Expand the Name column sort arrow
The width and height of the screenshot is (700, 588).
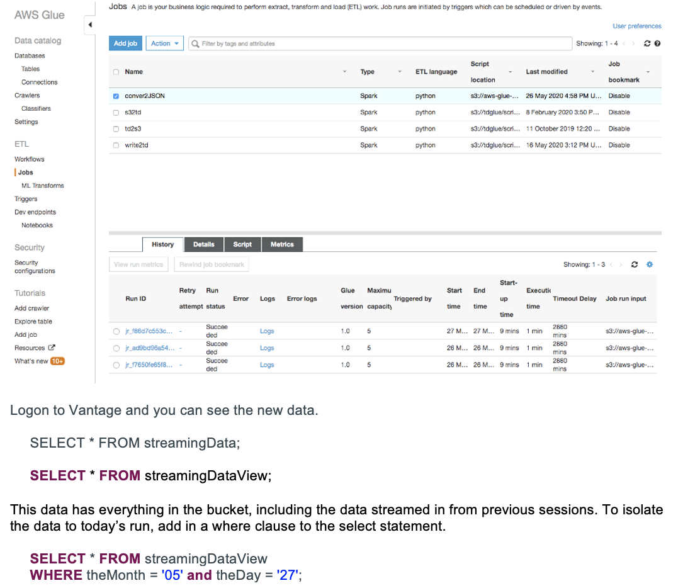click(x=344, y=72)
